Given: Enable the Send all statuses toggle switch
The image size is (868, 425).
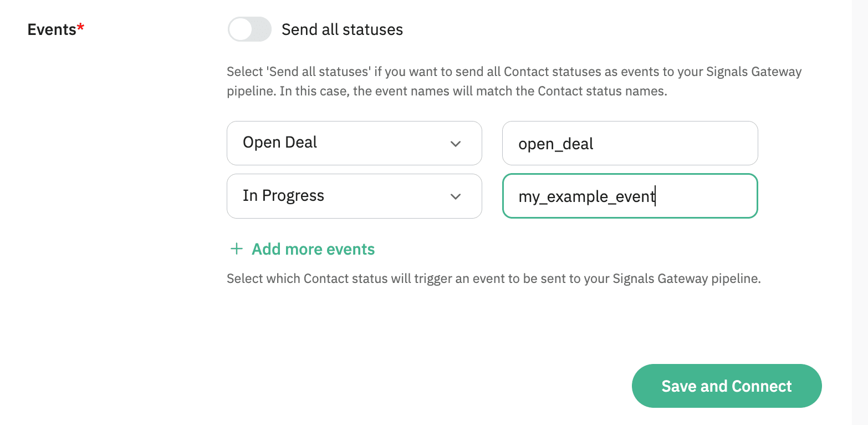Looking at the screenshot, I should tap(249, 29).
